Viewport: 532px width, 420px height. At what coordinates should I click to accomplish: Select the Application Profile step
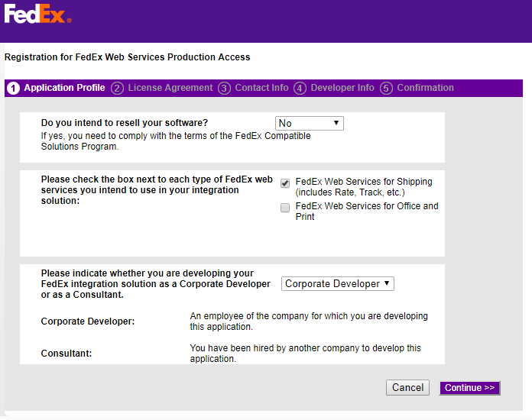tap(64, 88)
